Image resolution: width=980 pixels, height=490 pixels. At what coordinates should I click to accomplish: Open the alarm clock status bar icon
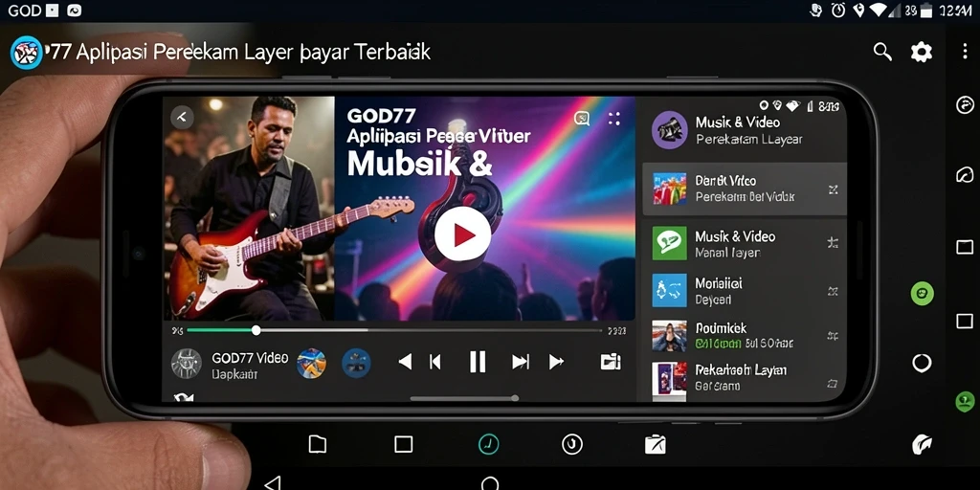(838, 10)
